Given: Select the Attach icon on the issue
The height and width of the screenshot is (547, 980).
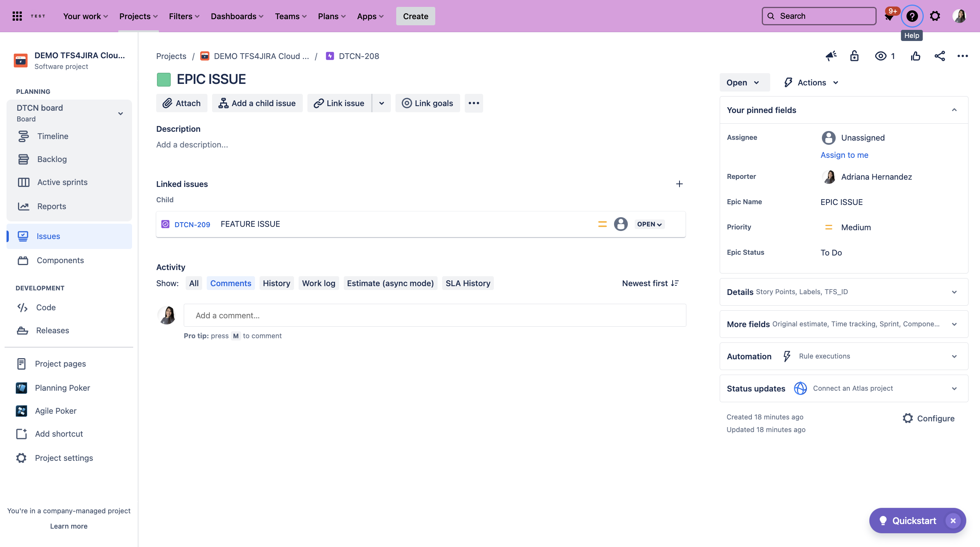Looking at the screenshot, I should (x=167, y=103).
